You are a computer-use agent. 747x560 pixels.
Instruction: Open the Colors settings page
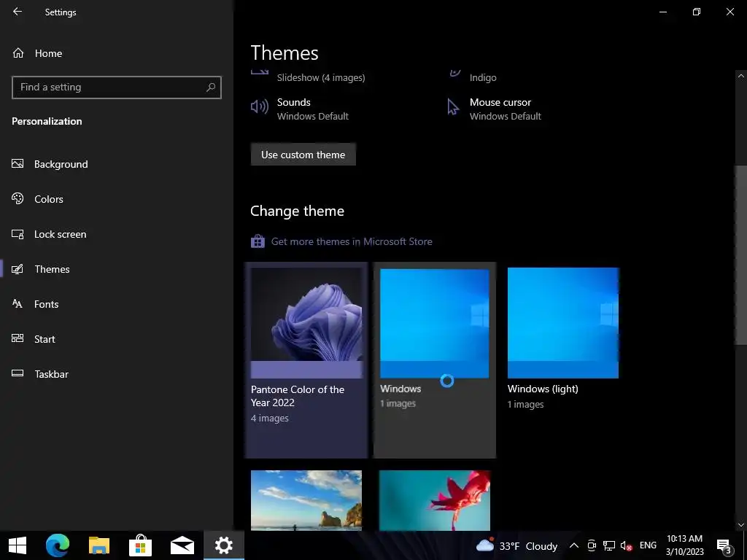tap(49, 199)
